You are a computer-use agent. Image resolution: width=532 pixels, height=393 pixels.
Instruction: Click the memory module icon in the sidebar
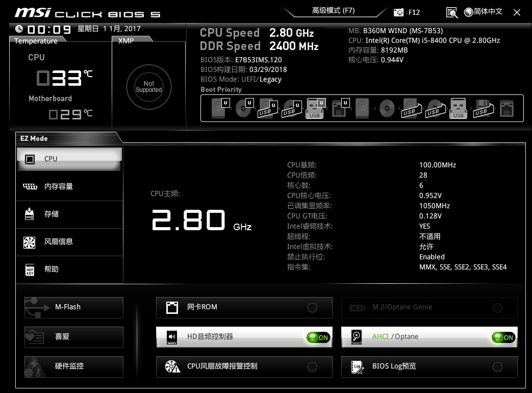(30, 187)
